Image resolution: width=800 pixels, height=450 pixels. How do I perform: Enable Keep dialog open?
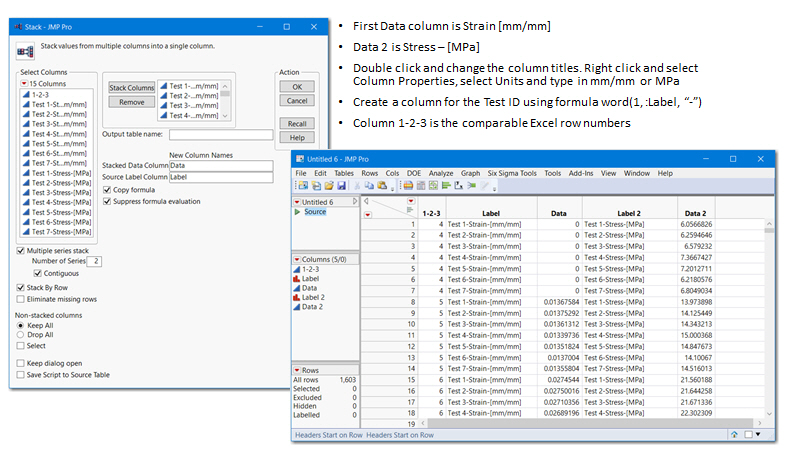20,363
